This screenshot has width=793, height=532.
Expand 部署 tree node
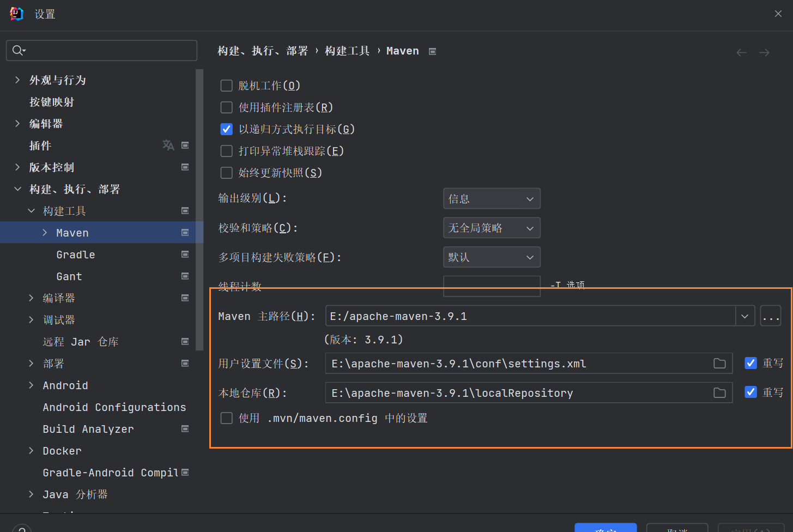[x=31, y=364]
